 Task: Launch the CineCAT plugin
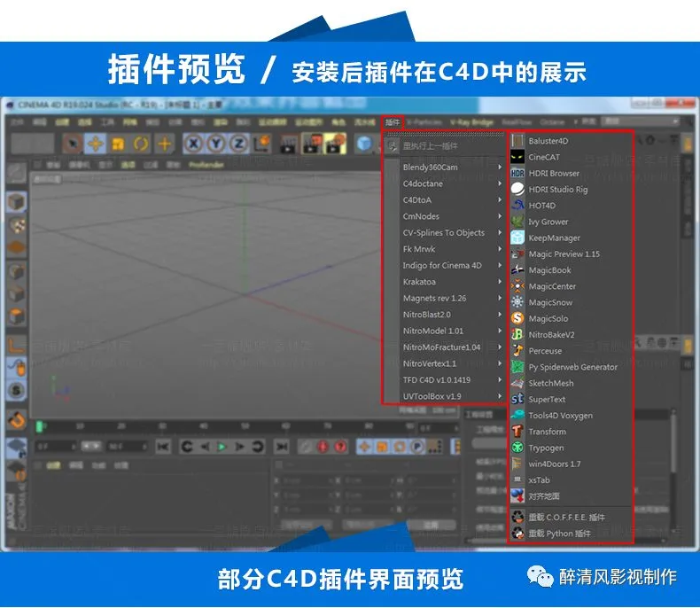pos(571,157)
